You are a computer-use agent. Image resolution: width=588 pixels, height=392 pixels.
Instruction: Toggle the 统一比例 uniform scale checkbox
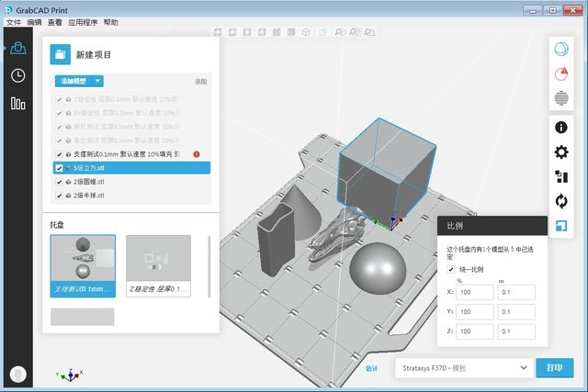pyautogui.click(x=451, y=269)
